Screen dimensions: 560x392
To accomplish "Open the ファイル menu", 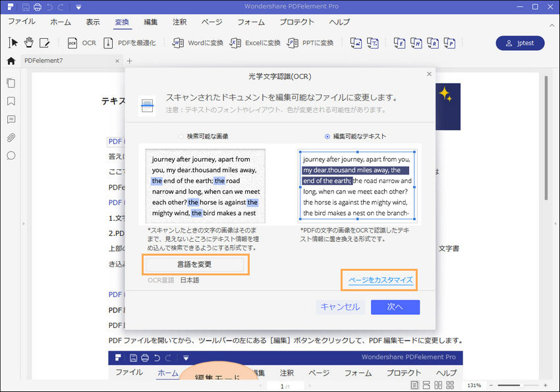I will coord(22,22).
